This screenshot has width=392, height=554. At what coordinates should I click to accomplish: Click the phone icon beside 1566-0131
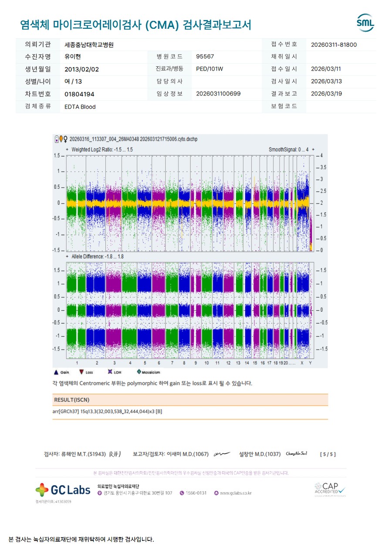tap(182, 493)
